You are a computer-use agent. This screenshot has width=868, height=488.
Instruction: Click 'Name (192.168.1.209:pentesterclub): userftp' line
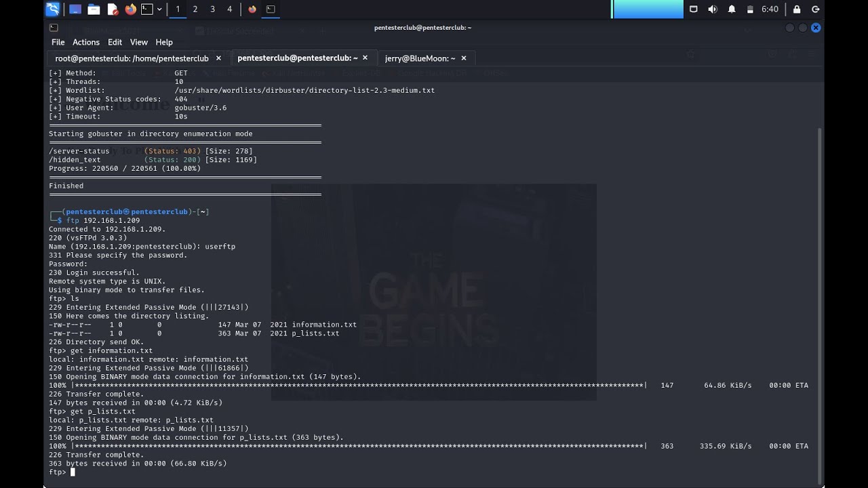click(142, 247)
